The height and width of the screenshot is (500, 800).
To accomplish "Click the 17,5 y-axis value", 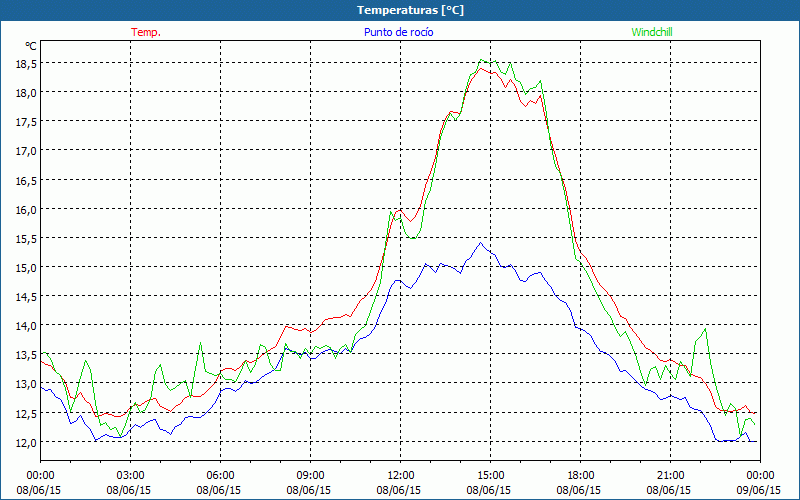I will [x=26, y=121].
